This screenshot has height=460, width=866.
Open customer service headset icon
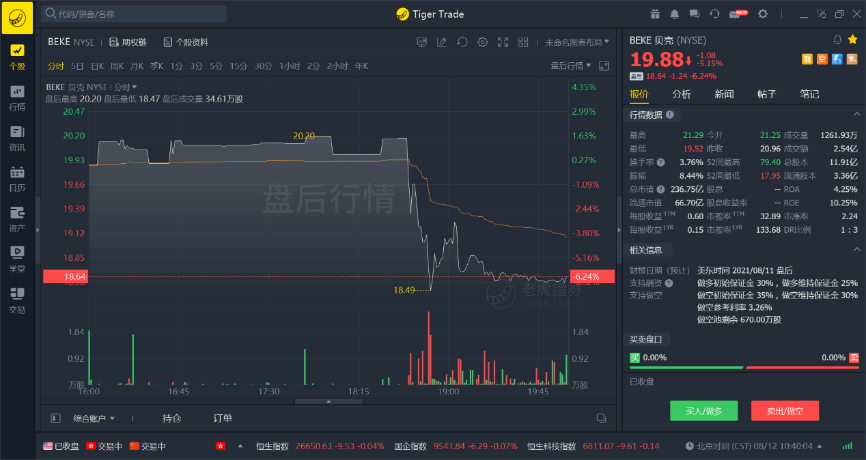tap(714, 14)
